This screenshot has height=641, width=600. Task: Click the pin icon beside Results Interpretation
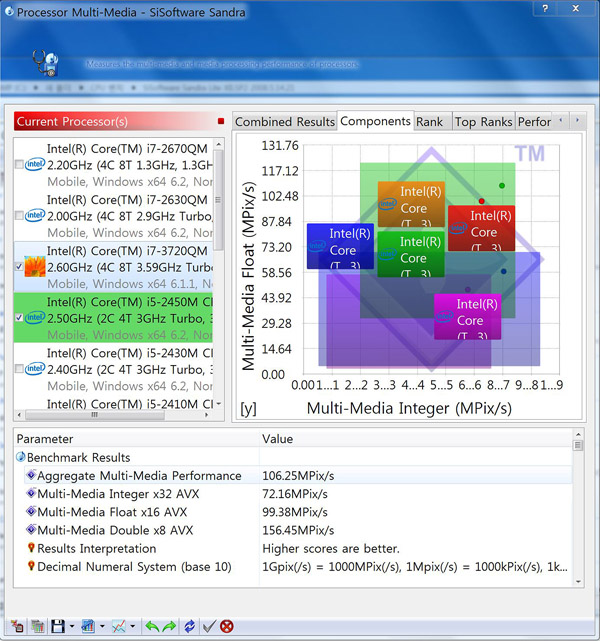point(31,547)
